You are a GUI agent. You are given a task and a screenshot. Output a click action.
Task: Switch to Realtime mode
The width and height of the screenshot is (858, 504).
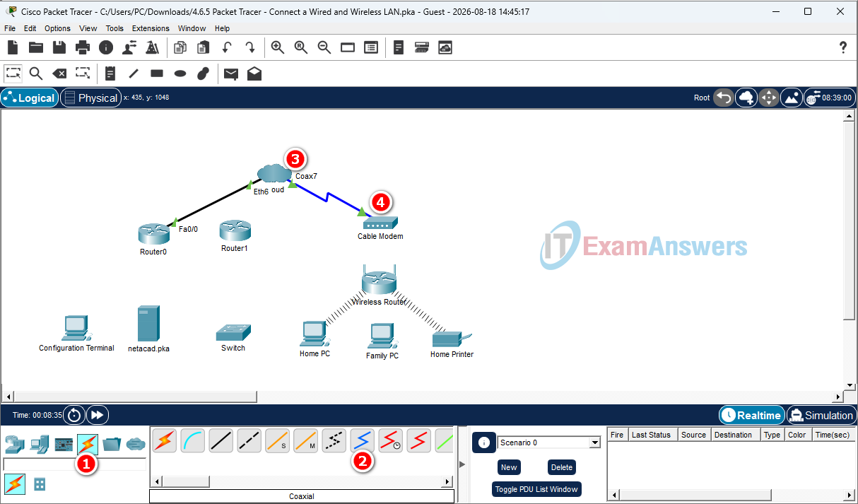(752, 415)
